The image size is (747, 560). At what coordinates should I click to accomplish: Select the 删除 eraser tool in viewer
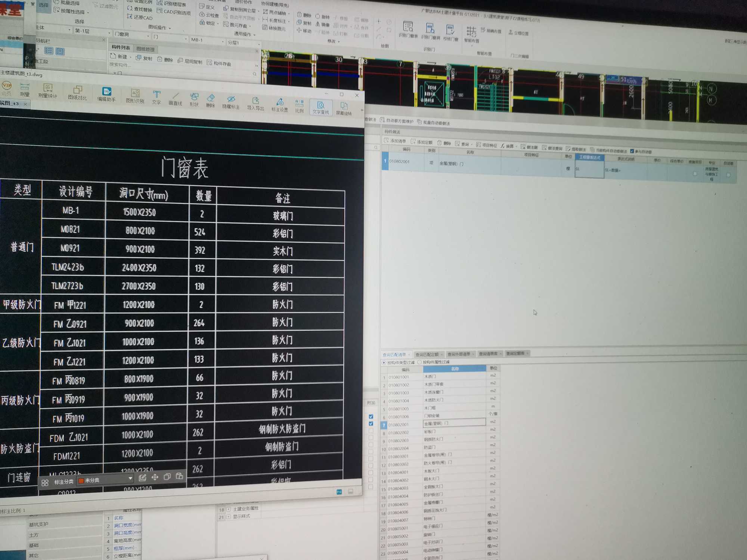(211, 101)
